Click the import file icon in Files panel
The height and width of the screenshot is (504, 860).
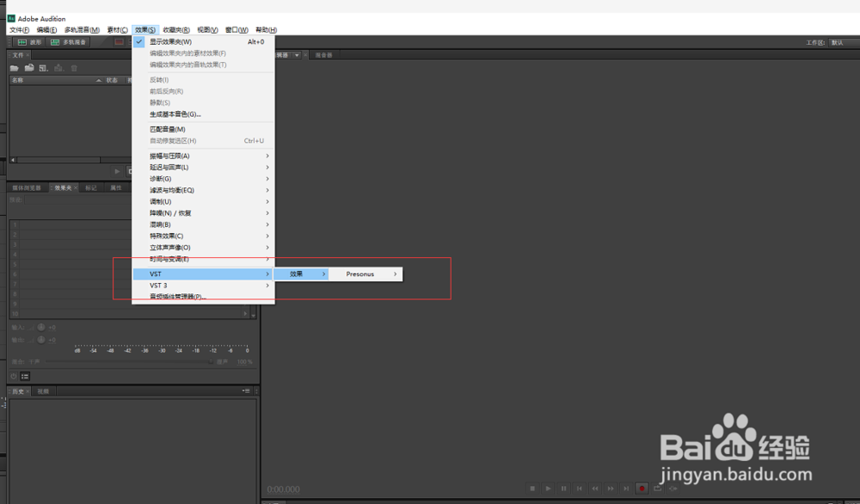29,68
